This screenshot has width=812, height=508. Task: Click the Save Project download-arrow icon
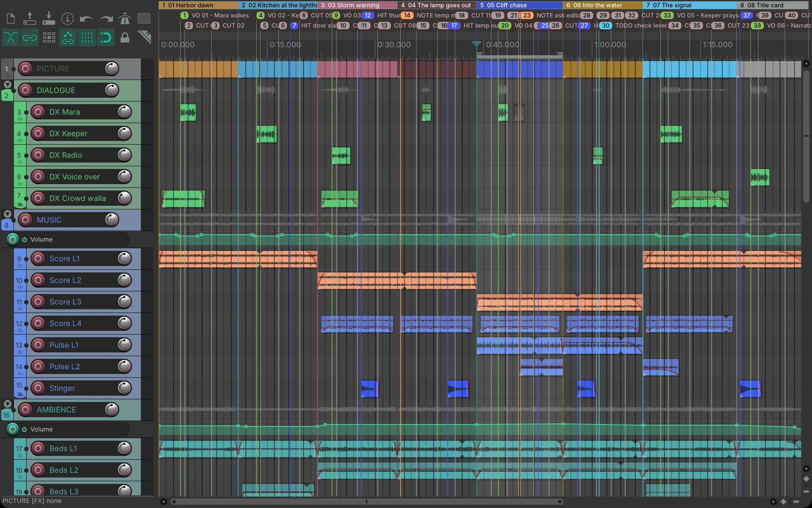(49, 18)
